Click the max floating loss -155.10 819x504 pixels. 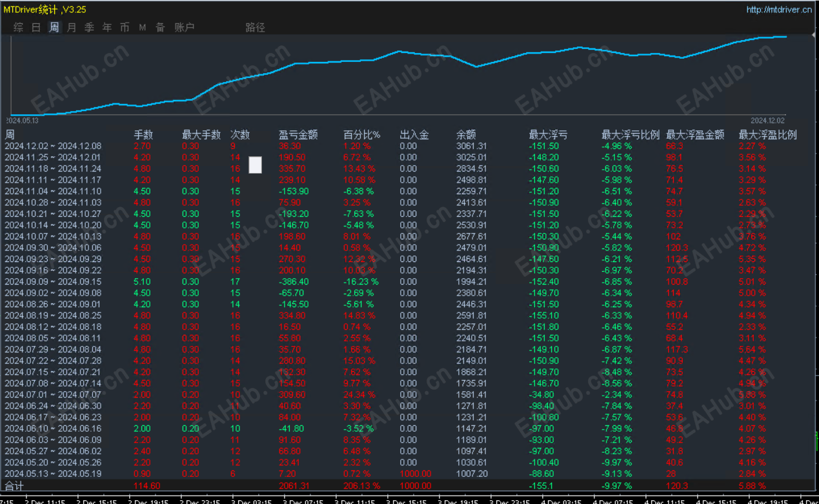pos(544,316)
